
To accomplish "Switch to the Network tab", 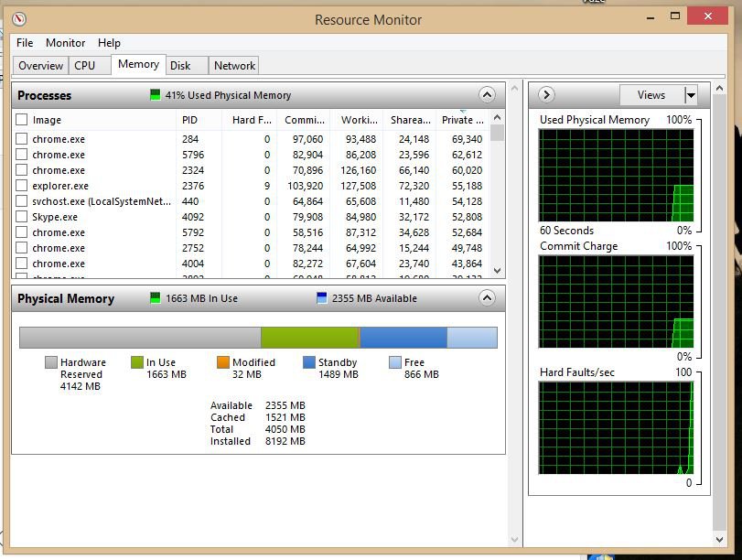I will [x=235, y=66].
